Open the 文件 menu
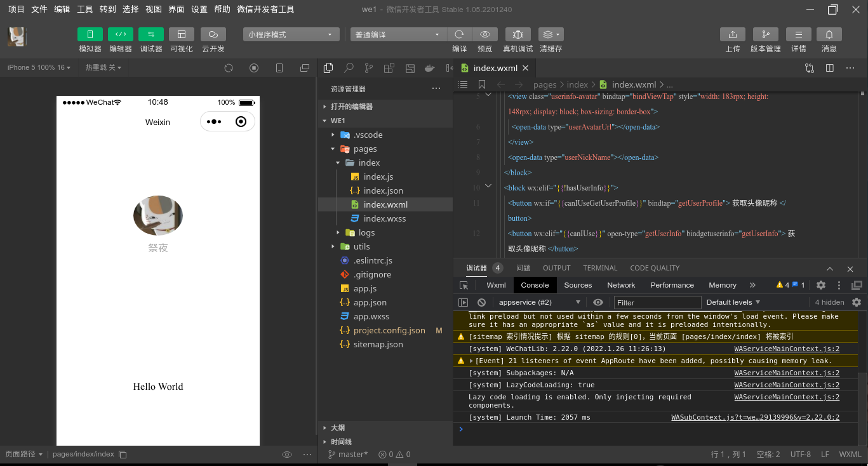The image size is (868, 466). 39,10
